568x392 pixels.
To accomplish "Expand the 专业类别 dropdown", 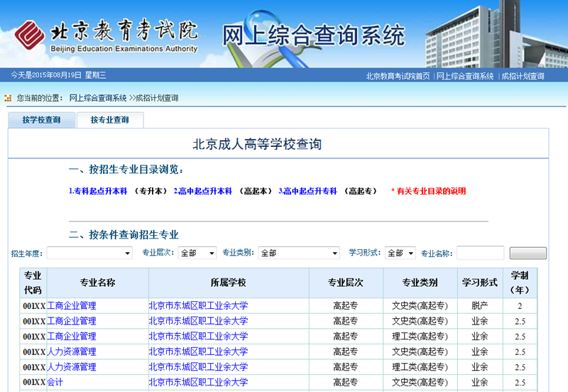I will (x=299, y=253).
